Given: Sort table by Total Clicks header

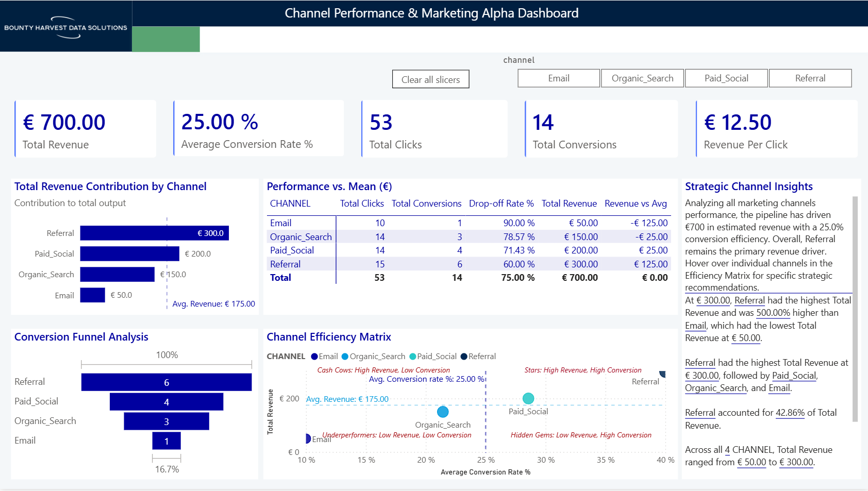Looking at the screenshot, I should [362, 204].
